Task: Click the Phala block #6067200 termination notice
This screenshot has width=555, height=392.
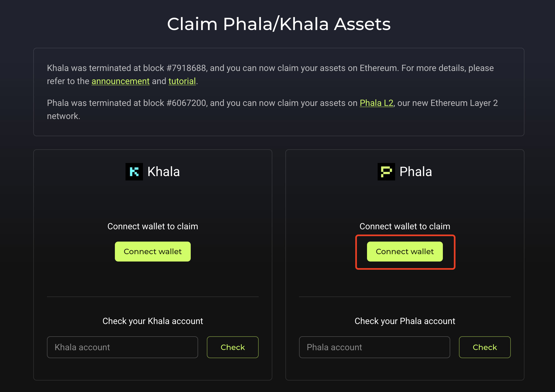Action: (202, 103)
